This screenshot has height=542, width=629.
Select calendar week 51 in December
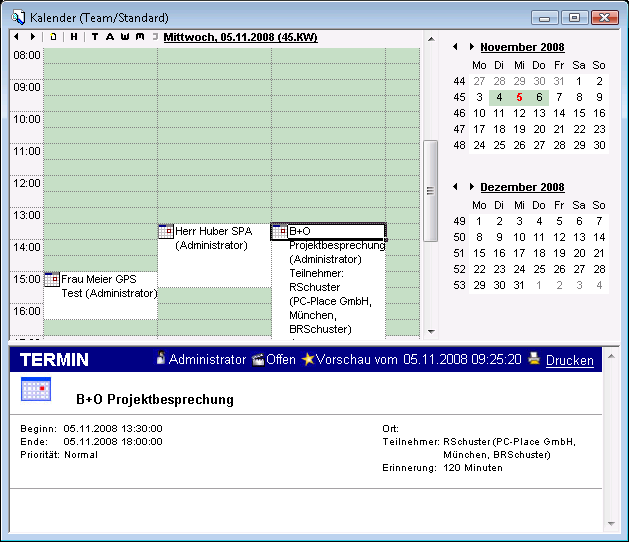pyautogui.click(x=459, y=253)
